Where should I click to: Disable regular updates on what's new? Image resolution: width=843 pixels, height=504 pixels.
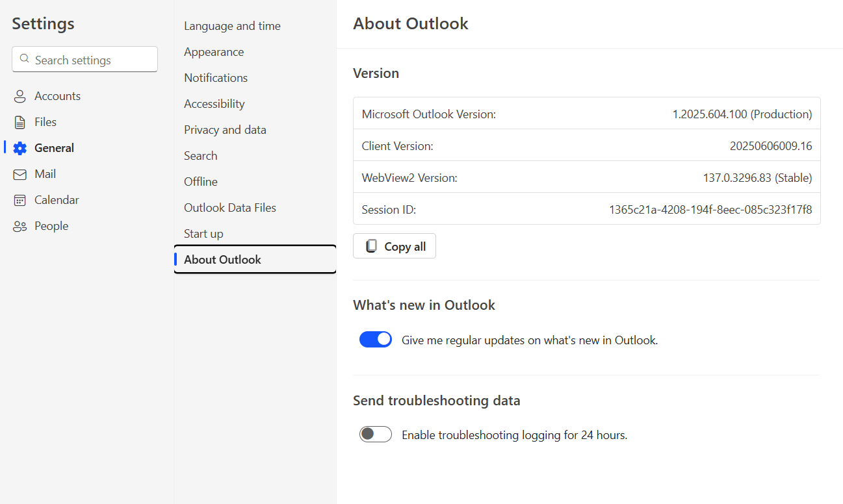(376, 339)
